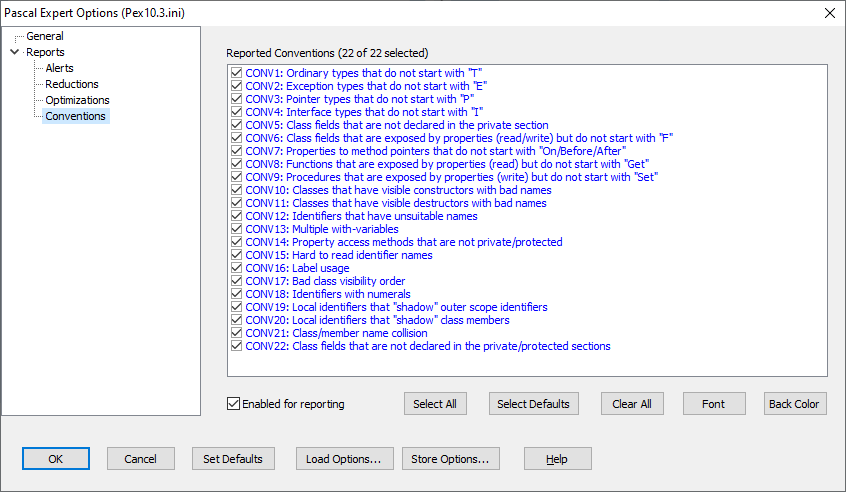Pick a Back Color

[794, 404]
